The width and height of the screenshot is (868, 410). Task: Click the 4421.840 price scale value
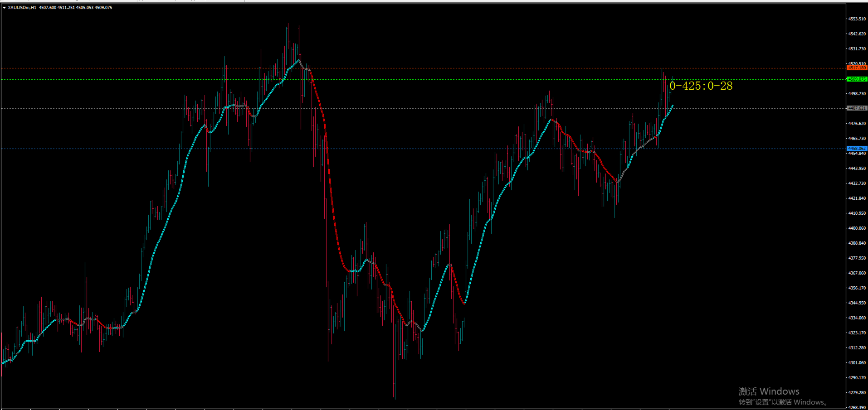[857, 198]
